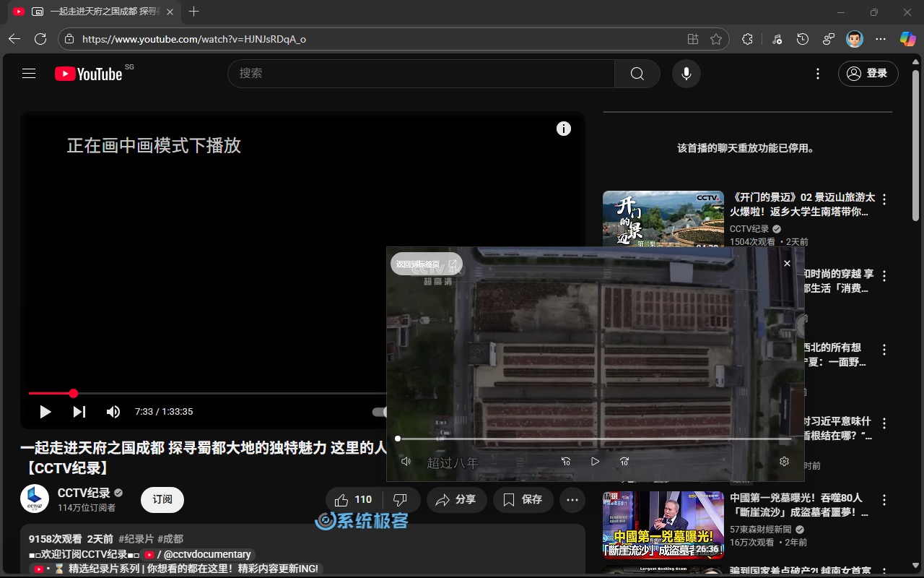Open YouTube settings three-dot menu
The height and width of the screenshot is (578, 924).
click(x=817, y=74)
